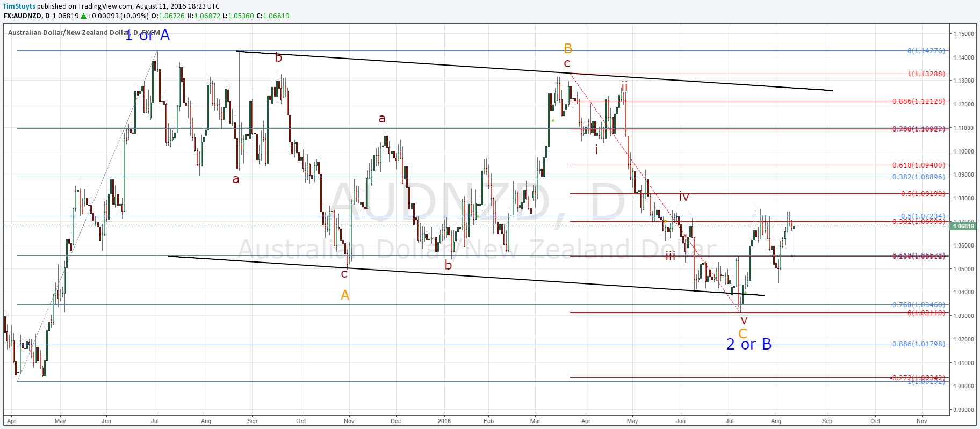The image size is (980, 429).
Task: Select the red 'ii' subwave label
Action: (624, 86)
